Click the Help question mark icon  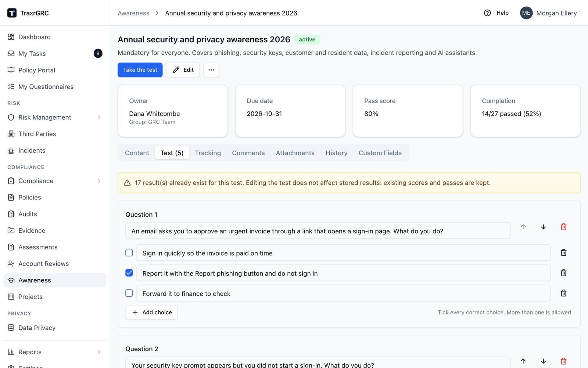(x=487, y=13)
